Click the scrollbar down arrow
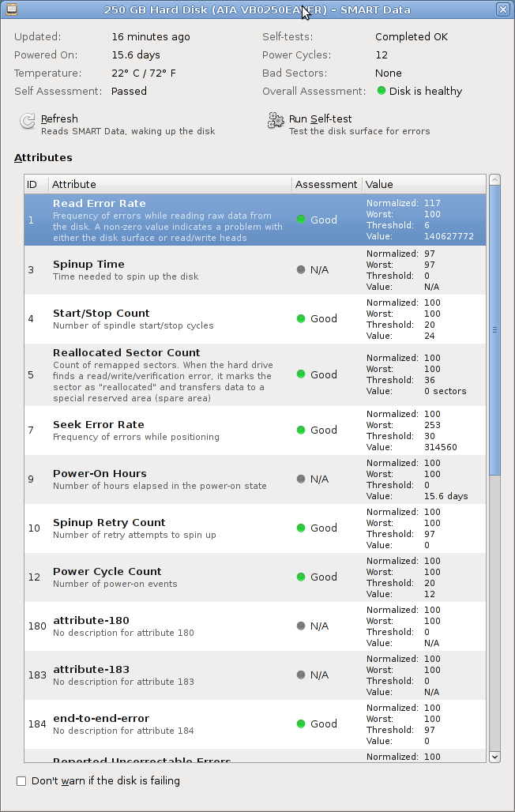This screenshot has width=515, height=812. click(494, 757)
